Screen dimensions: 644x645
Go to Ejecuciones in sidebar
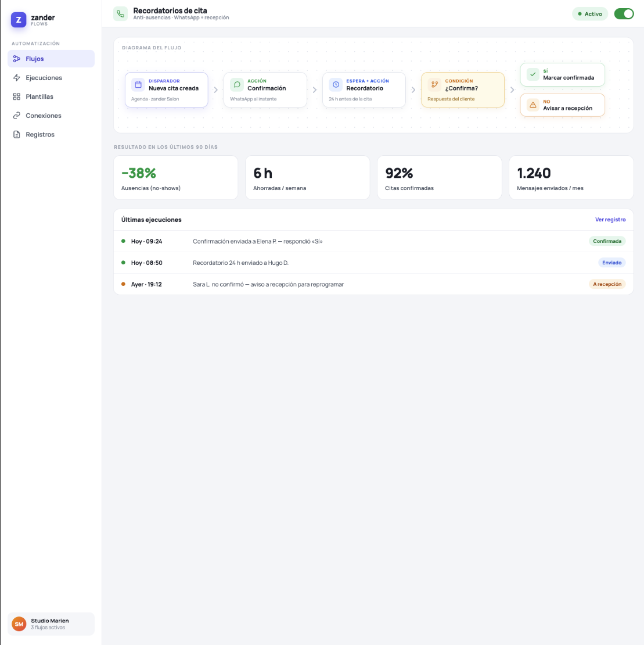tap(51, 78)
